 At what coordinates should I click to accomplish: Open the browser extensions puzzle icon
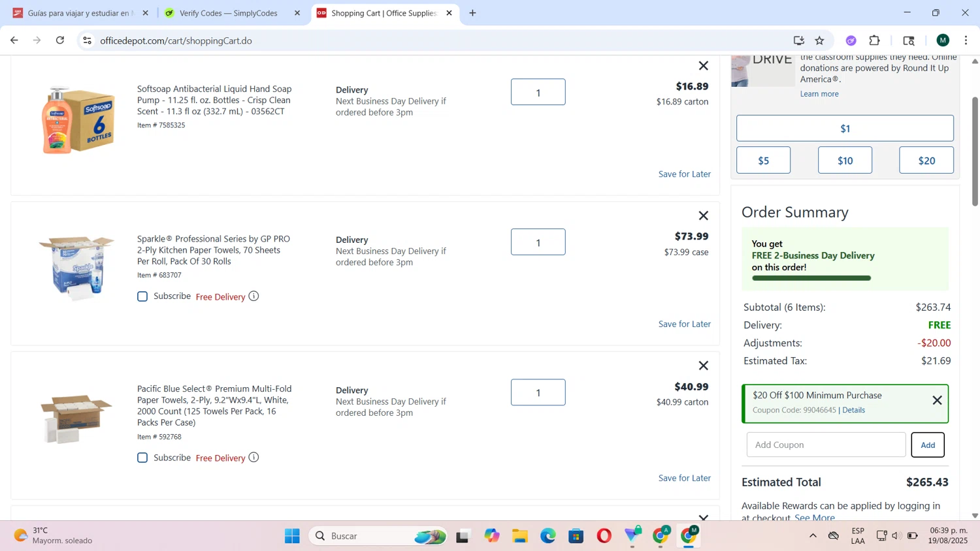874,40
